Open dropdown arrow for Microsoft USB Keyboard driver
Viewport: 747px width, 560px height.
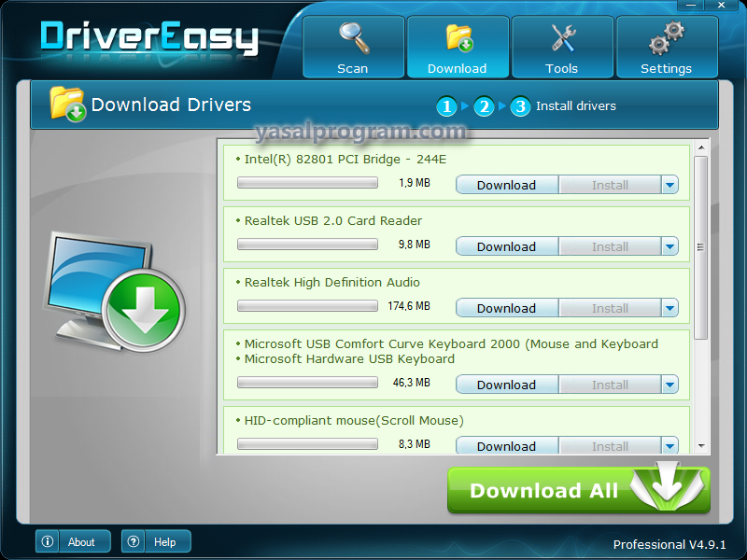click(x=669, y=385)
